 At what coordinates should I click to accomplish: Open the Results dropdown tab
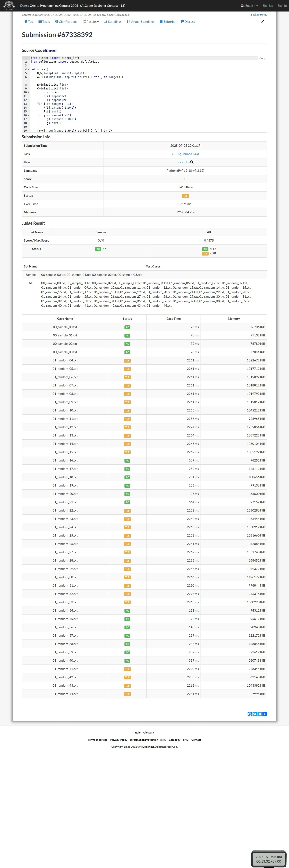91,22
